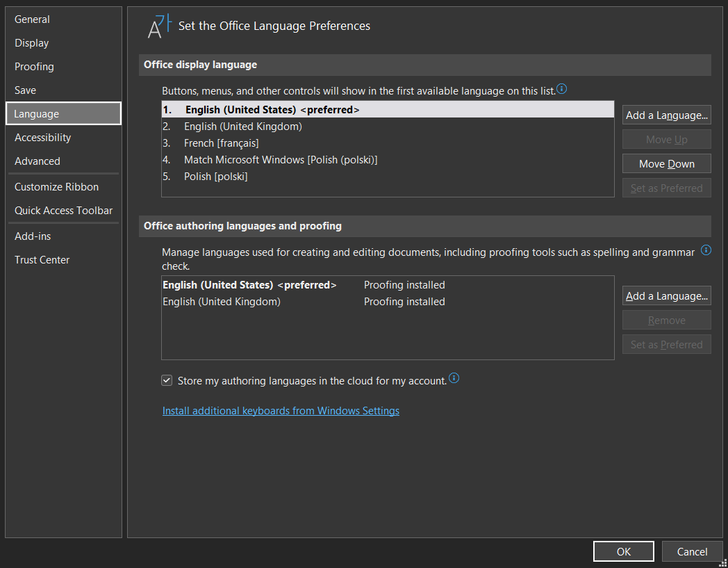Click the Remove authoring language button
Viewport: 728px width, 568px height.
[x=666, y=320]
